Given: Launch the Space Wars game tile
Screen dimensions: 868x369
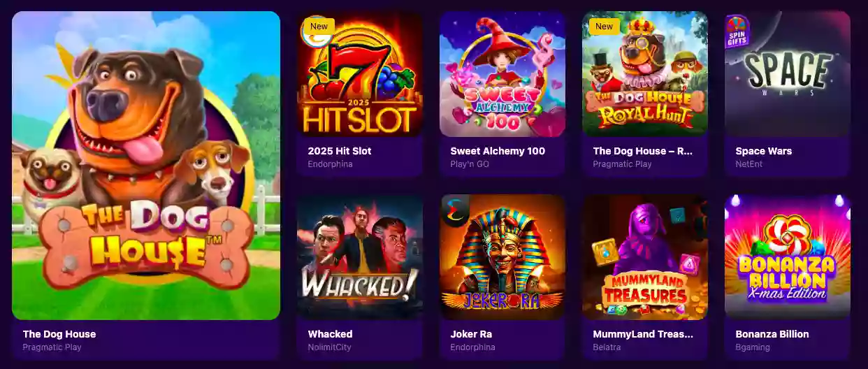Looking at the screenshot, I should coord(788,74).
